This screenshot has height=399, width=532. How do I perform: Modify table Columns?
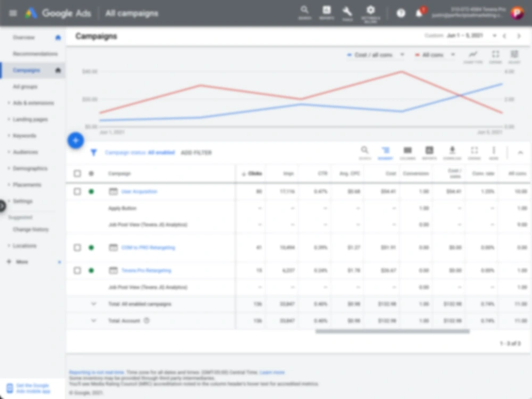click(x=408, y=152)
